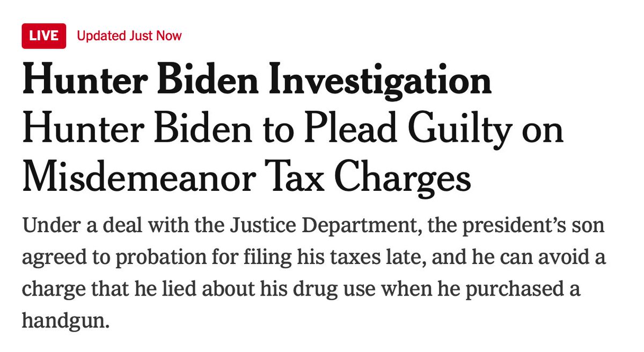Open the 'Hunter Biden Investigation' bold heading
This screenshot has width=644, height=352.
257,82
